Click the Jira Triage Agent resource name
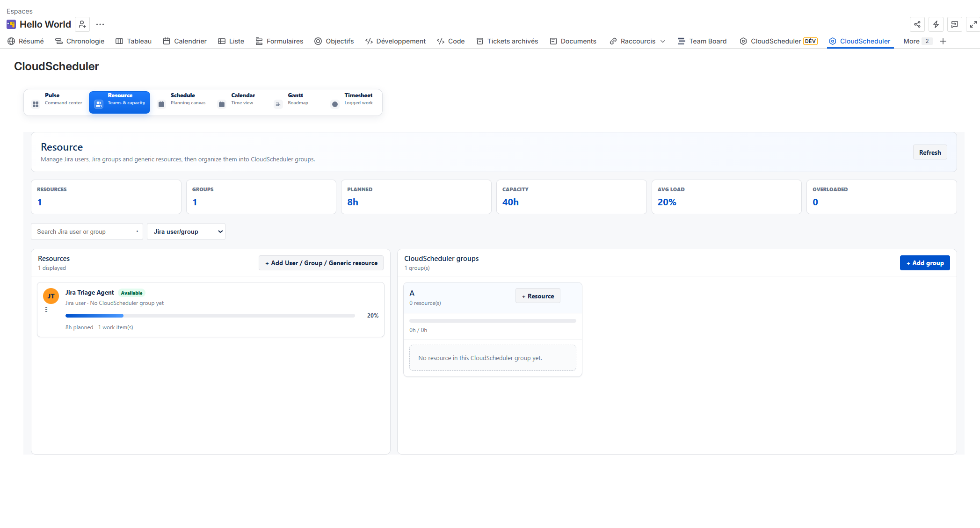Image resolution: width=980 pixels, height=528 pixels. pyautogui.click(x=90, y=292)
